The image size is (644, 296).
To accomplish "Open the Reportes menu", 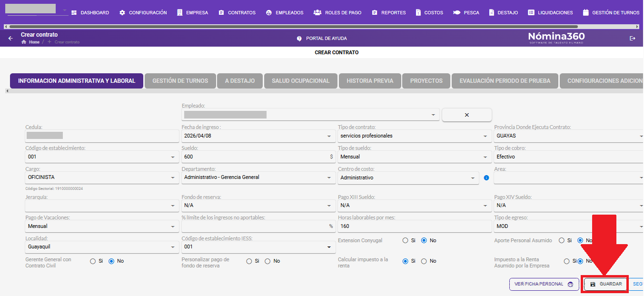I will (x=388, y=13).
